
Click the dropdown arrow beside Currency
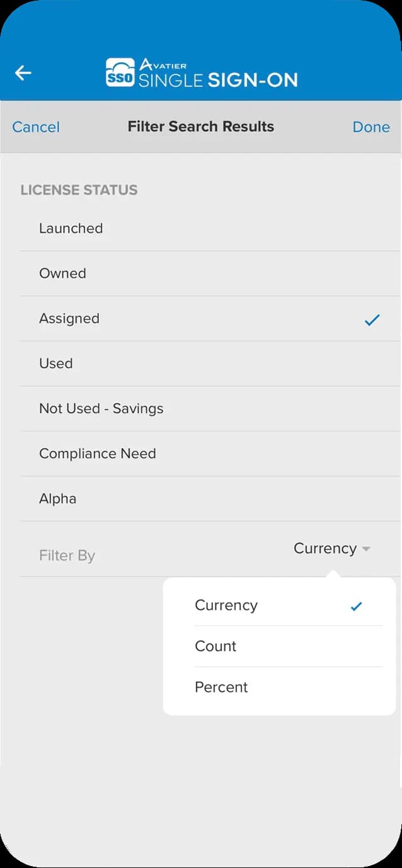366,549
